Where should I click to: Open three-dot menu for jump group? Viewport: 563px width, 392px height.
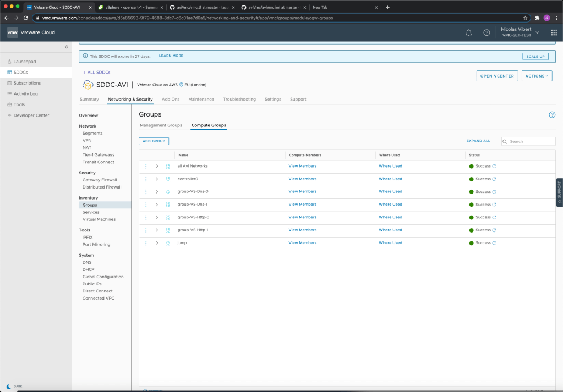(x=146, y=243)
